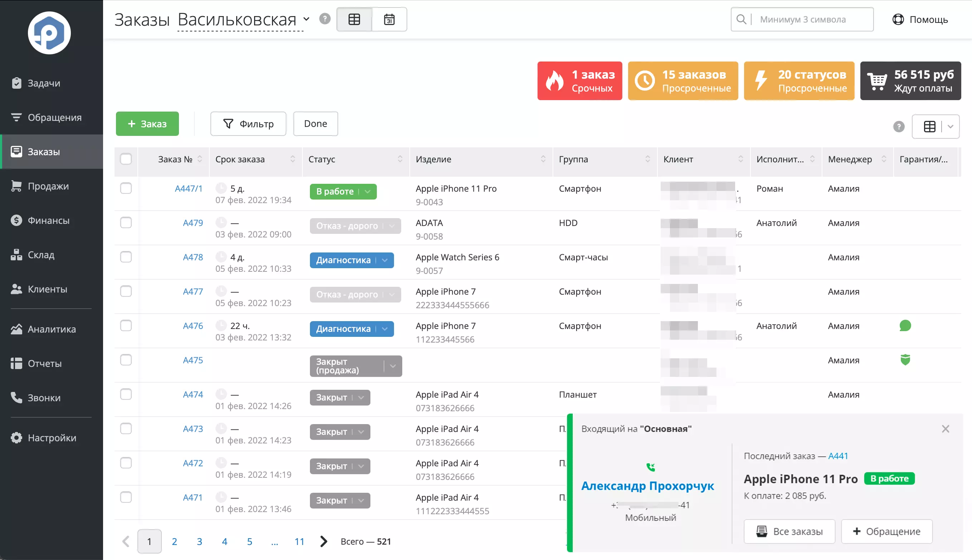
Task: Select checkbox for order A479
Action: pos(126,222)
